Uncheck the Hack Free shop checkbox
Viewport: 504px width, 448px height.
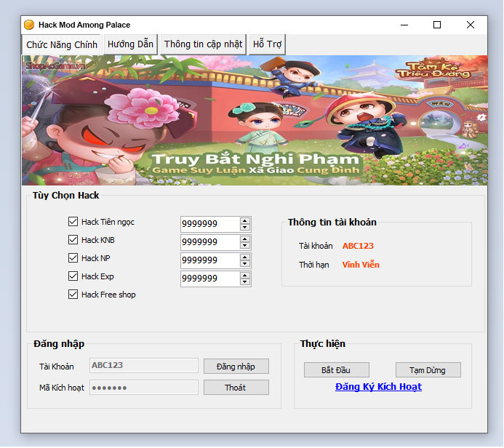(73, 295)
